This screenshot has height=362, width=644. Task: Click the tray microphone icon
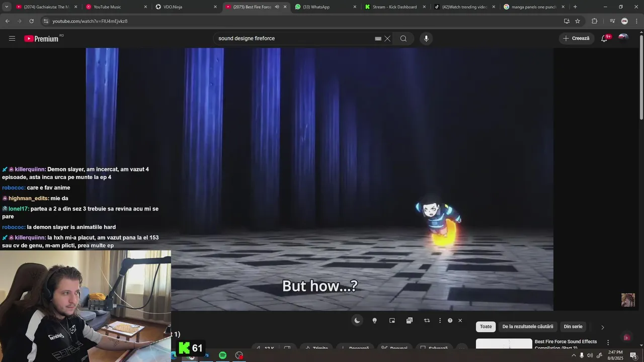click(x=582, y=355)
